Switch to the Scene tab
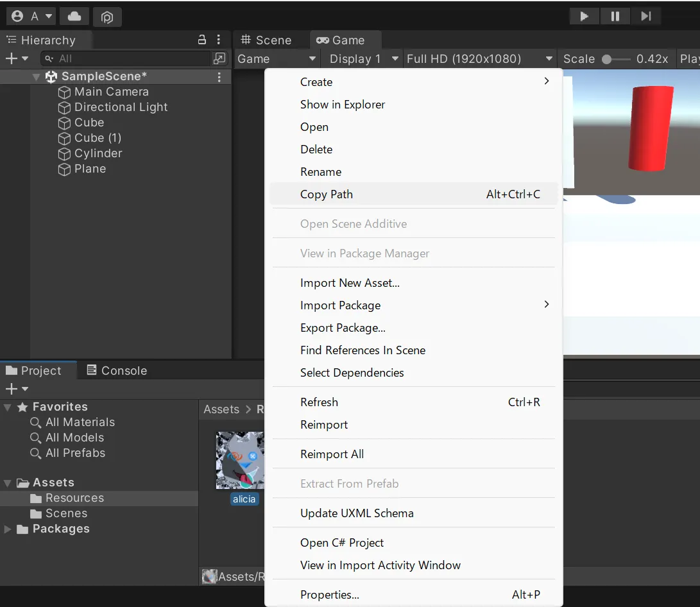The height and width of the screenshot is (607, 700). 266,40
